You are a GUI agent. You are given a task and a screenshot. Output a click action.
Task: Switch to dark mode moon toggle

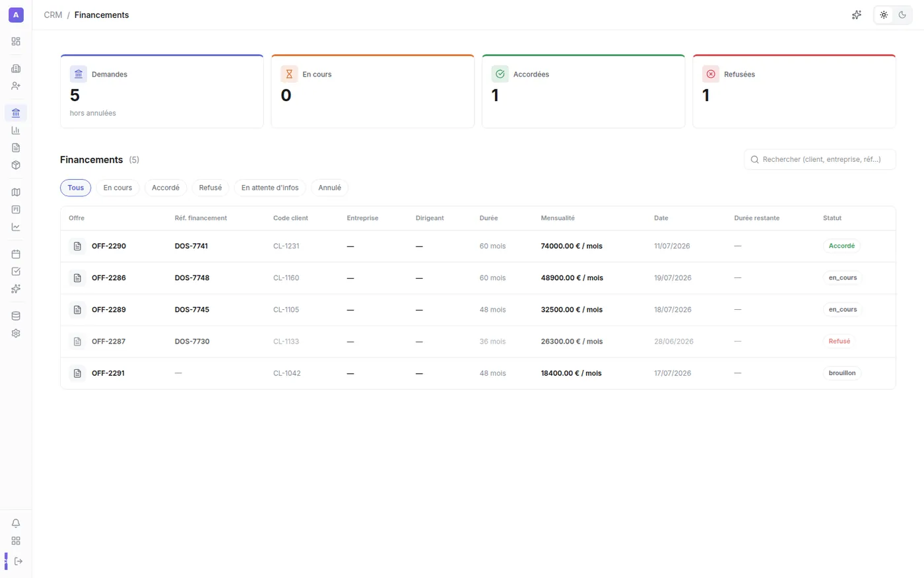(902, 15)
